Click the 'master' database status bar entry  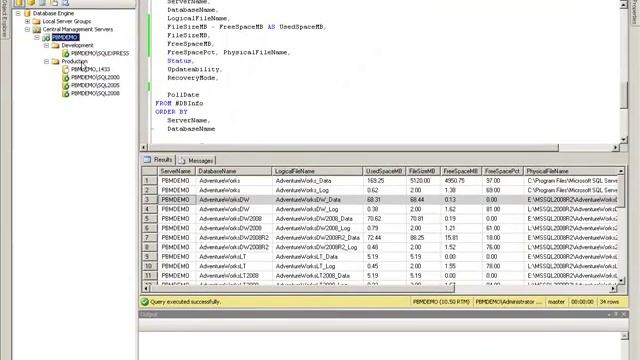[x=556, y=302]
